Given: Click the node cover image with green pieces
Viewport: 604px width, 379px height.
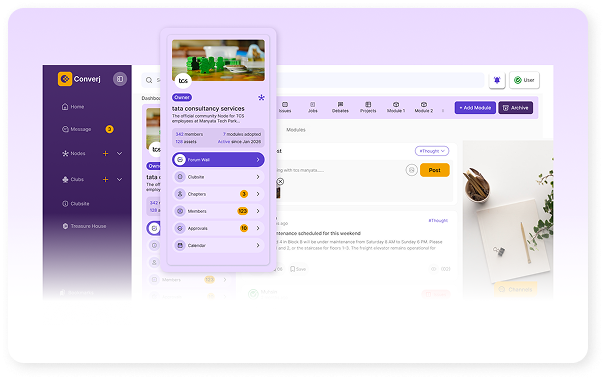Looking at the screenshot, I should 218,60.
